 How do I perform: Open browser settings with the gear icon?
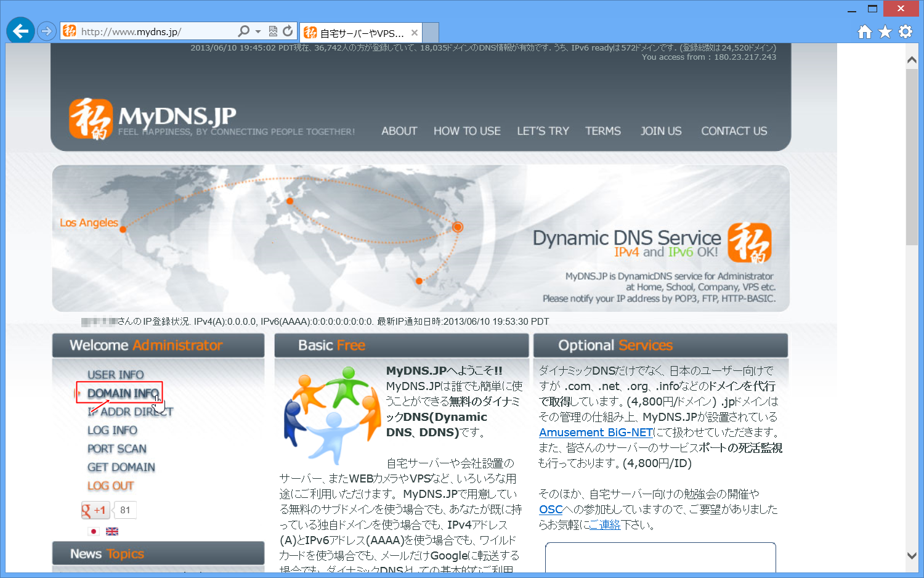[x=905, y=31]
